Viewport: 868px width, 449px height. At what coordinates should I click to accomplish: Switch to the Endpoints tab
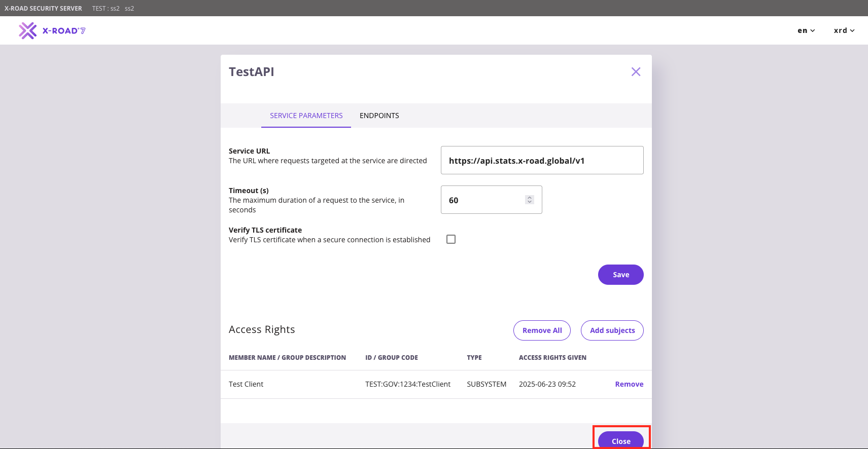379,116
